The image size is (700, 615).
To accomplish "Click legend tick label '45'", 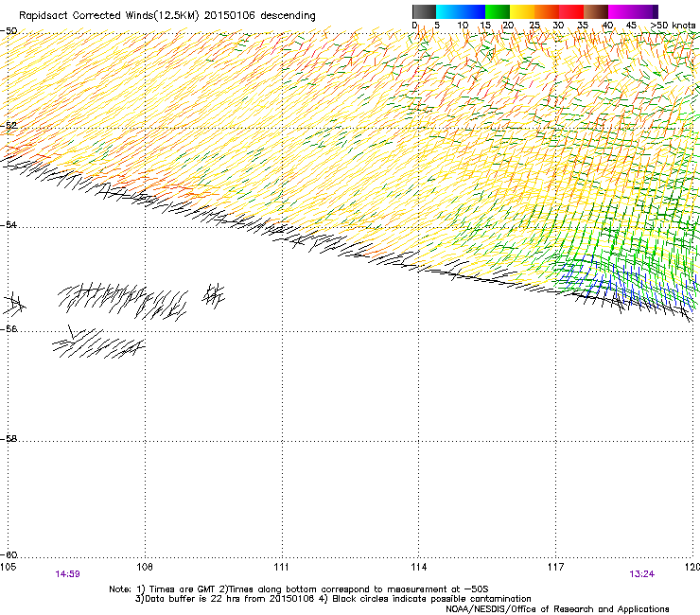I will (x=631, y=26).
